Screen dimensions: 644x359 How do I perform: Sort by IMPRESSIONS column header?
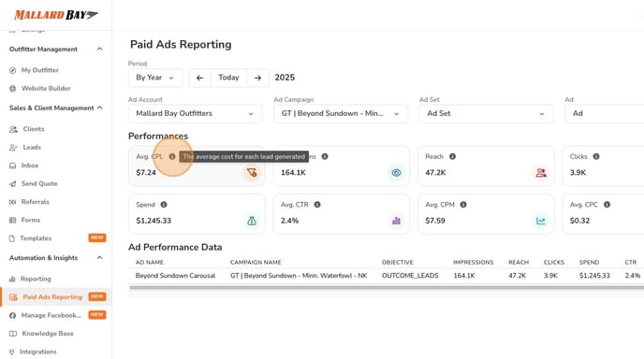pyautogui.click(x=473, y=262)
